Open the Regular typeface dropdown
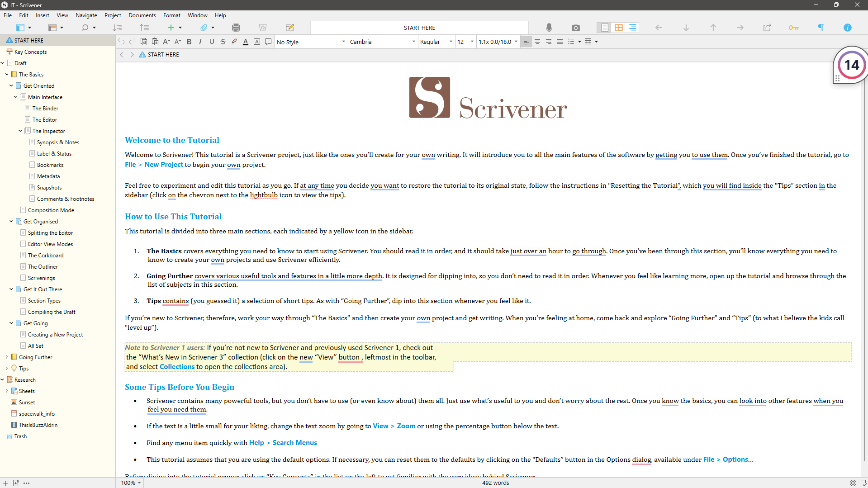Screen dimensions: 868x488 pyautogui.click(x=436, y=42)
